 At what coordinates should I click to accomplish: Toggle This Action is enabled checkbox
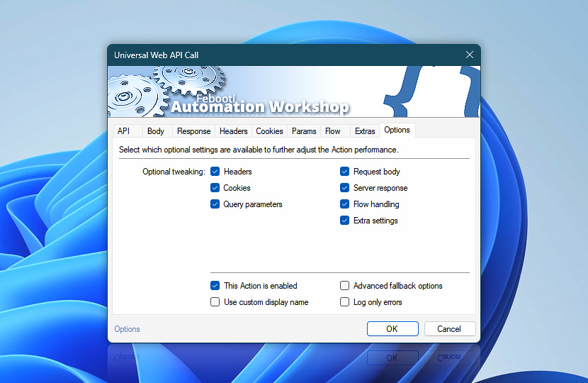[x=215, y=286]
